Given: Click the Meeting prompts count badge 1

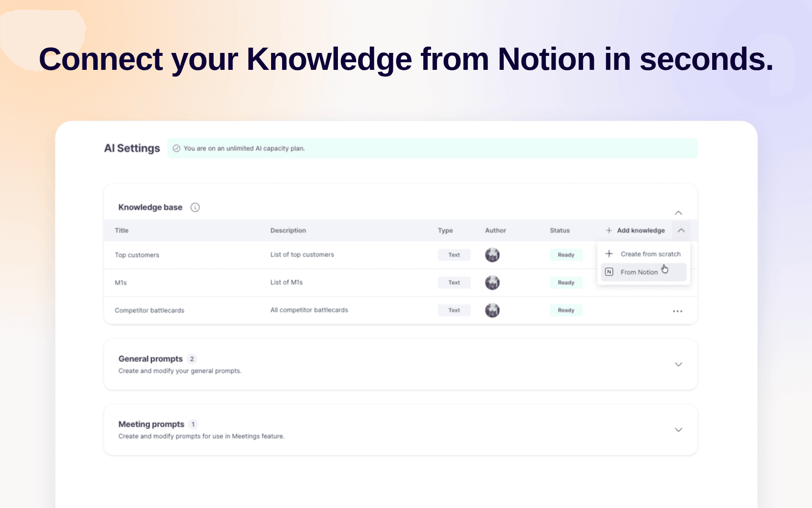Looking at the screenshot, I should click(193, 424).
